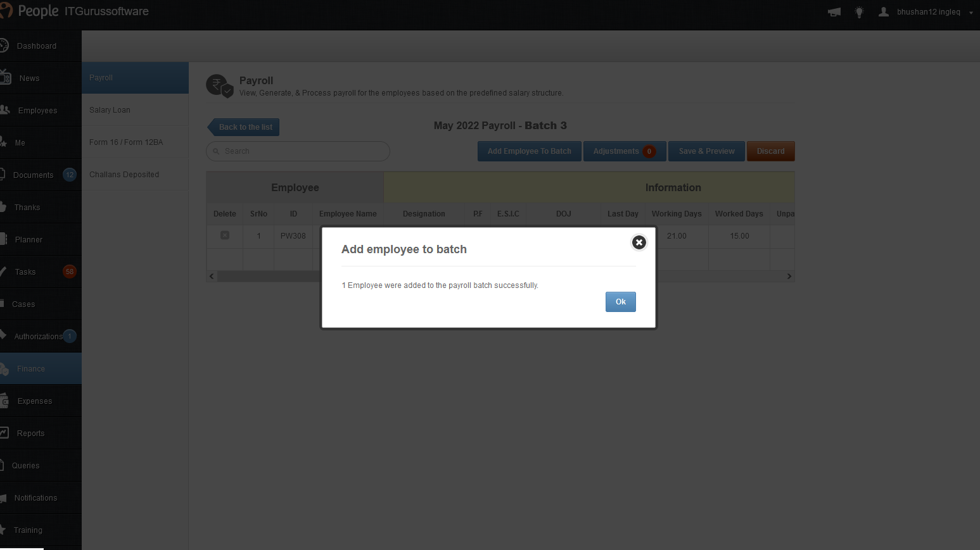Delete employee row PW308

[225, 235]
